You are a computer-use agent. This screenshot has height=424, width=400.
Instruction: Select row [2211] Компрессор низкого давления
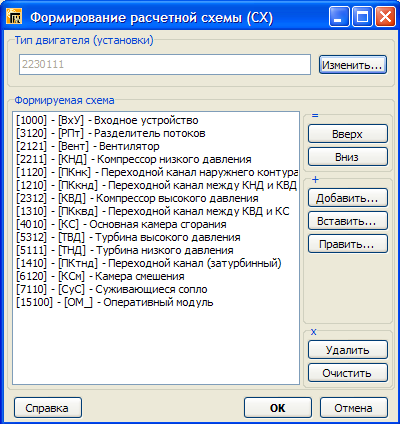coord(156,159)
